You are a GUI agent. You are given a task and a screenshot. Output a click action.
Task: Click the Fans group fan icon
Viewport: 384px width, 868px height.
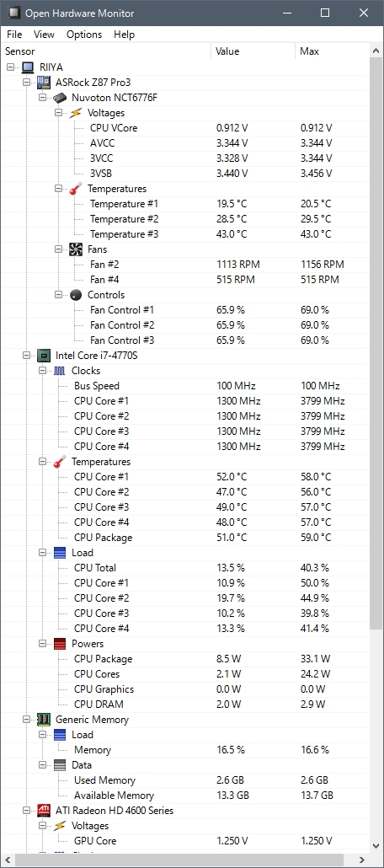point(76,249)
